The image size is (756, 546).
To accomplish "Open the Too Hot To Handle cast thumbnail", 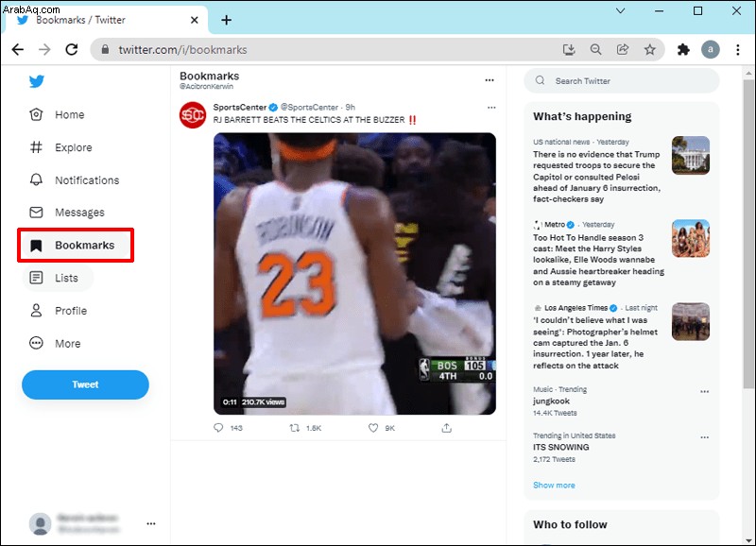I will (691, 239).
